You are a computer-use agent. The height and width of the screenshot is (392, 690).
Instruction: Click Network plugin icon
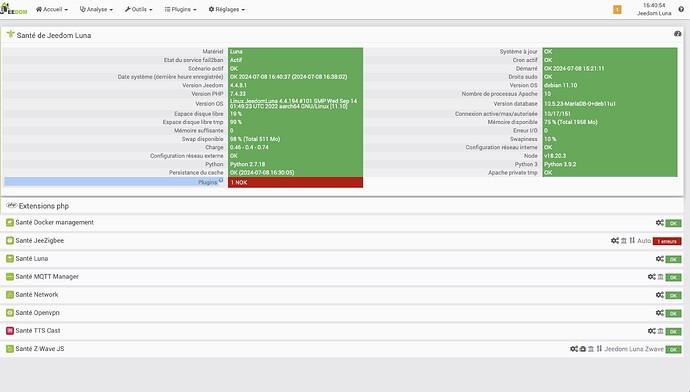point(10,295)
